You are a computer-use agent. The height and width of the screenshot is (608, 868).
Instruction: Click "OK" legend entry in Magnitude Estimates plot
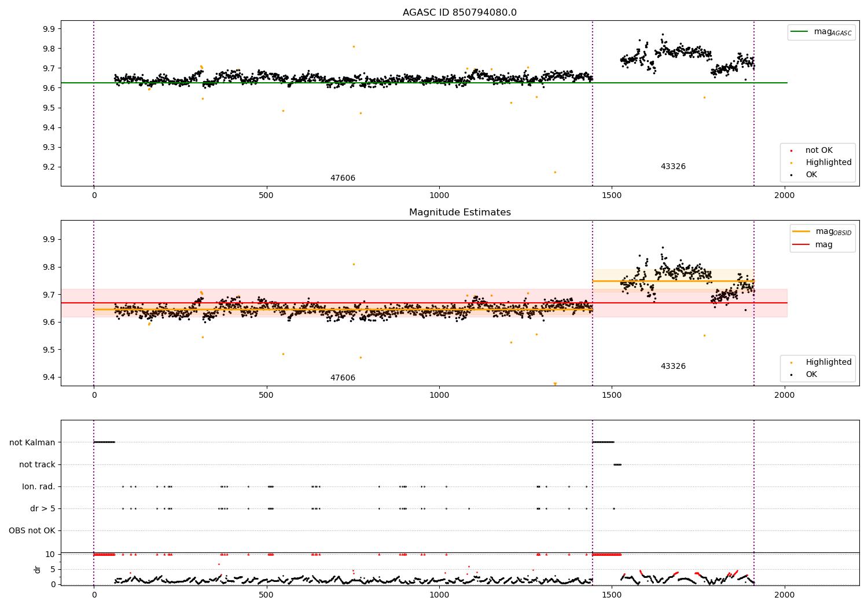[x=811, y=375]
